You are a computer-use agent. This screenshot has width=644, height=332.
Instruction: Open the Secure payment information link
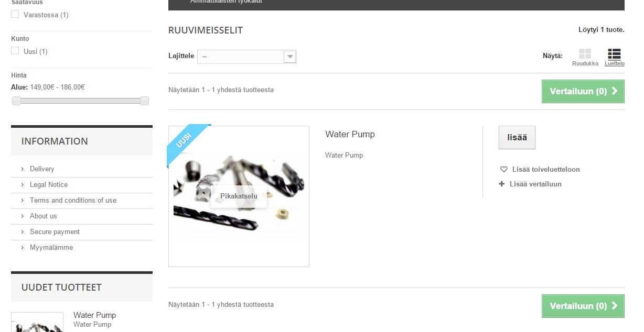pyautogui.click(x=55, y=232)
